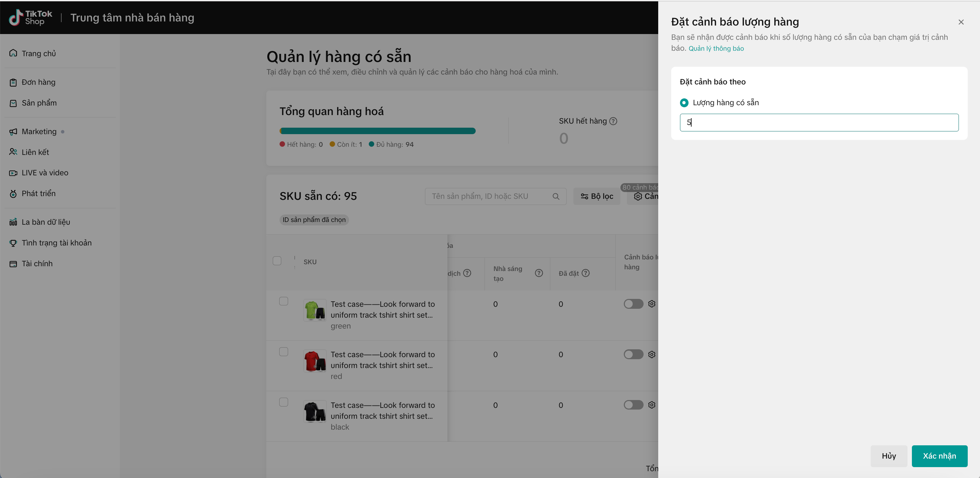Click the TikTok Shop logo
The image size is (980, 478).
30,17
